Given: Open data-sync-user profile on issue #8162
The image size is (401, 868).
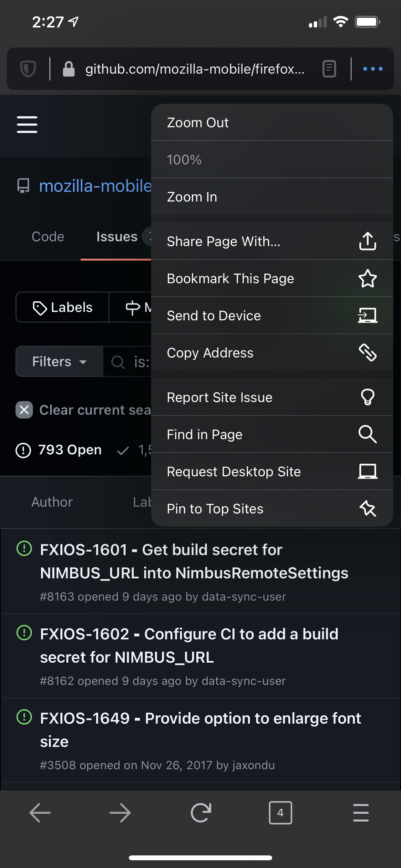Looking at the screenshot, I should [x=243, y=681].
